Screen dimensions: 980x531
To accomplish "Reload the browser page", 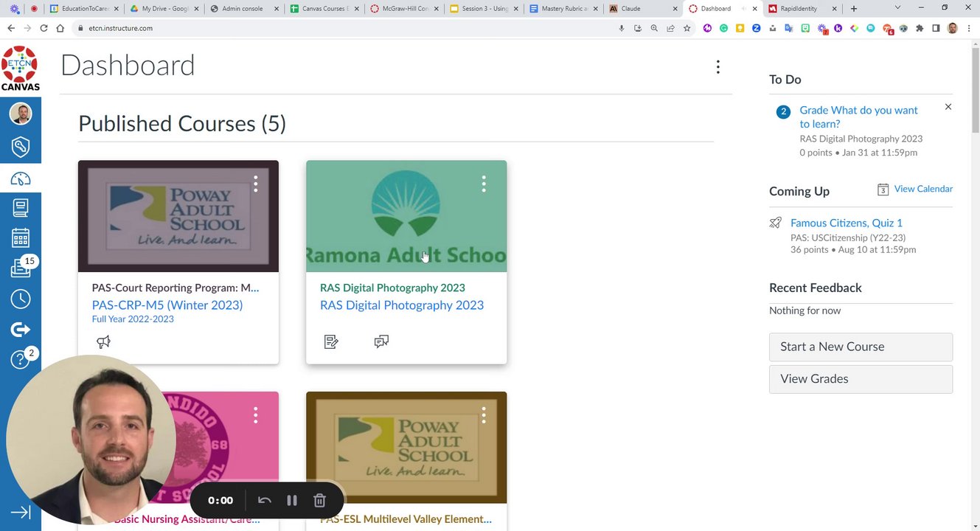I will pos(44,28).
